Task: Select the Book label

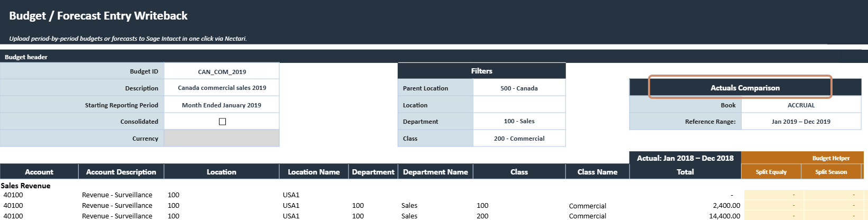Action: [728, 105]
